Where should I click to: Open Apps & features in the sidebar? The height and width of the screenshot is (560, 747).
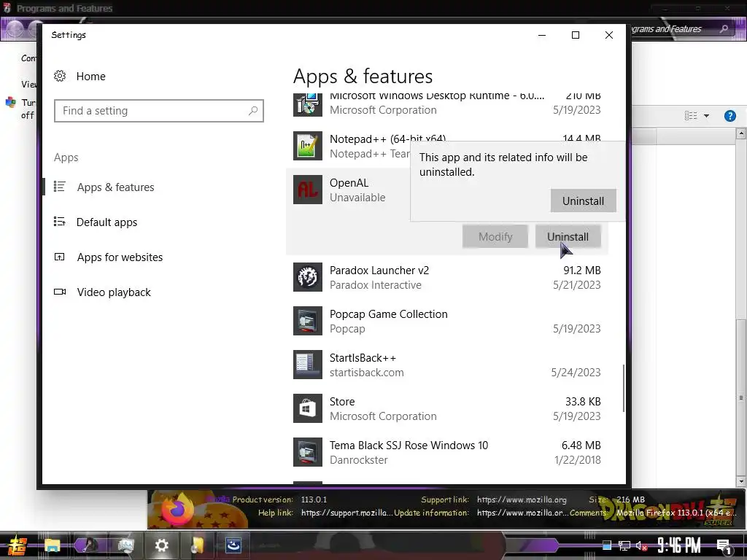coord(115,187)
